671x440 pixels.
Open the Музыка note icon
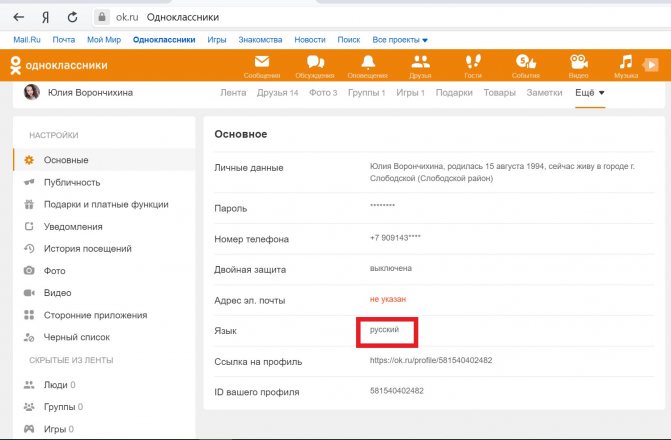(x=626, y=62)
